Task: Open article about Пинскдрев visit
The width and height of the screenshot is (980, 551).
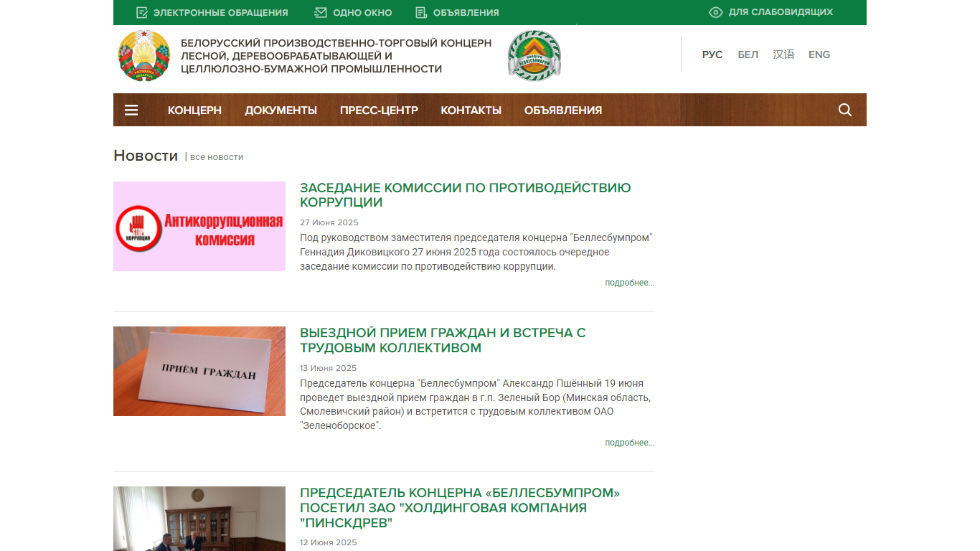Action: (460, 508)
